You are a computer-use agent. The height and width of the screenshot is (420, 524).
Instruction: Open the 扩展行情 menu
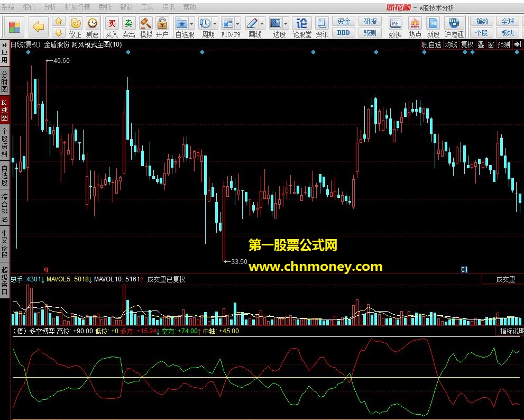[77, 7]
